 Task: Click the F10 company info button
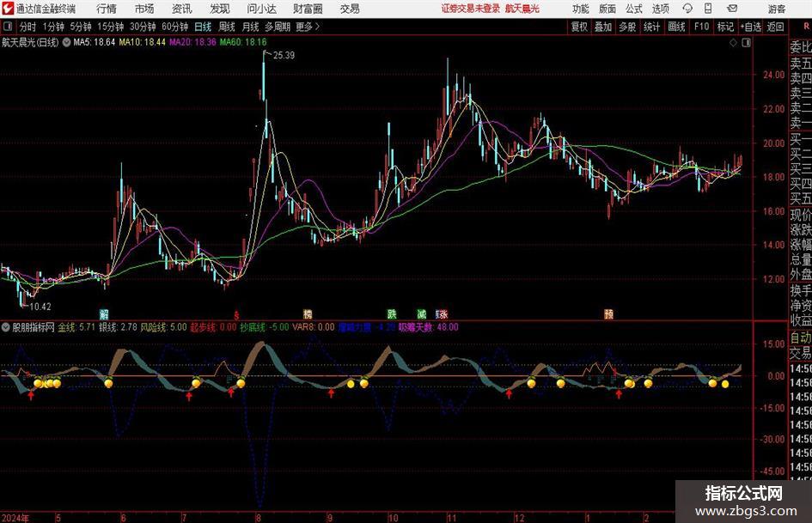click(x=701, y=27)
